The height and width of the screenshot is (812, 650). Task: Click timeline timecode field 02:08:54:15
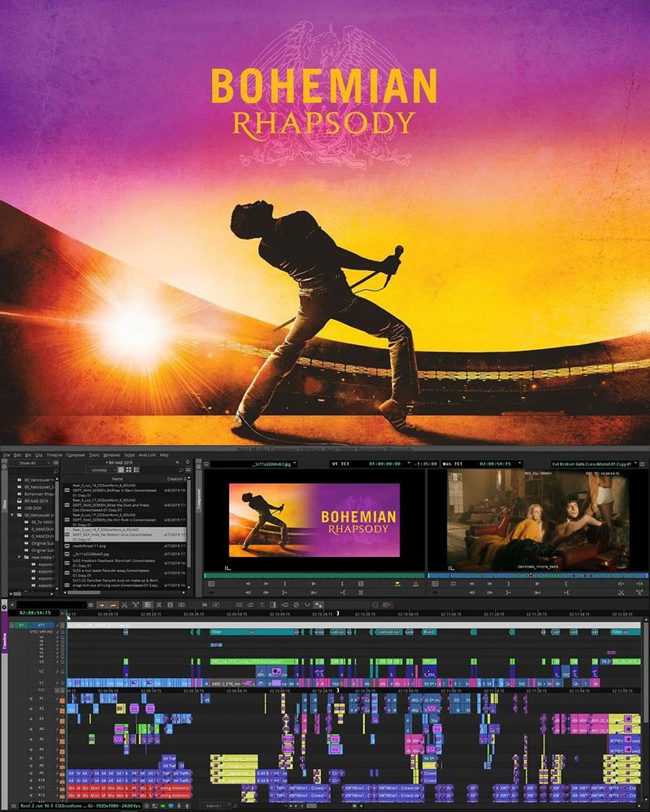coord(35,612)
